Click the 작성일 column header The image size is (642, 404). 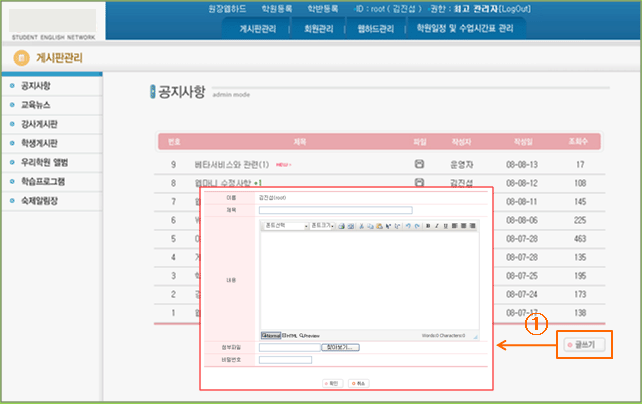click(523, 142)
